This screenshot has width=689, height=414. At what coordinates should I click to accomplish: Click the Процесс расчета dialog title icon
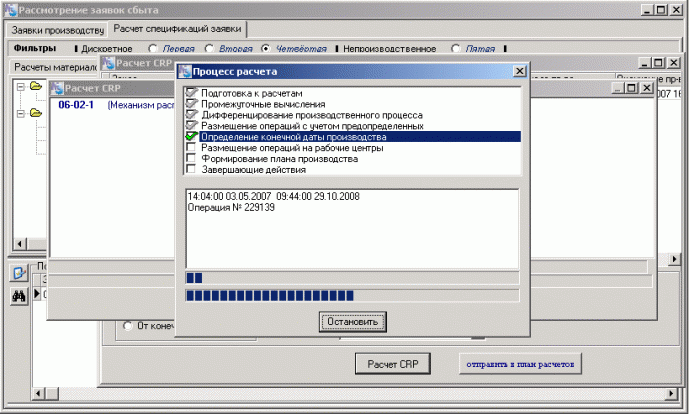coord(185,71)
